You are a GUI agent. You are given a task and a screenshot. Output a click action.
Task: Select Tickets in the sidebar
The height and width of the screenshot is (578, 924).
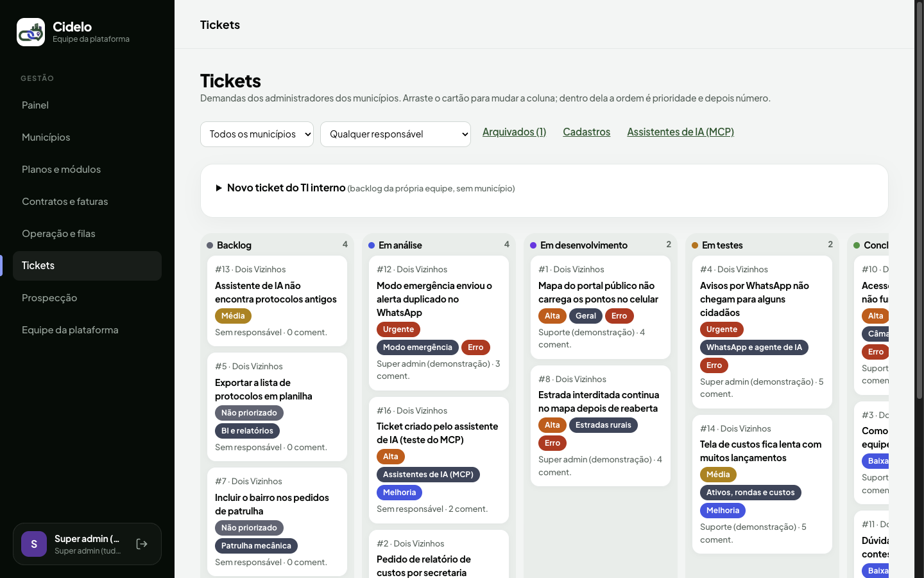[87, 266]
